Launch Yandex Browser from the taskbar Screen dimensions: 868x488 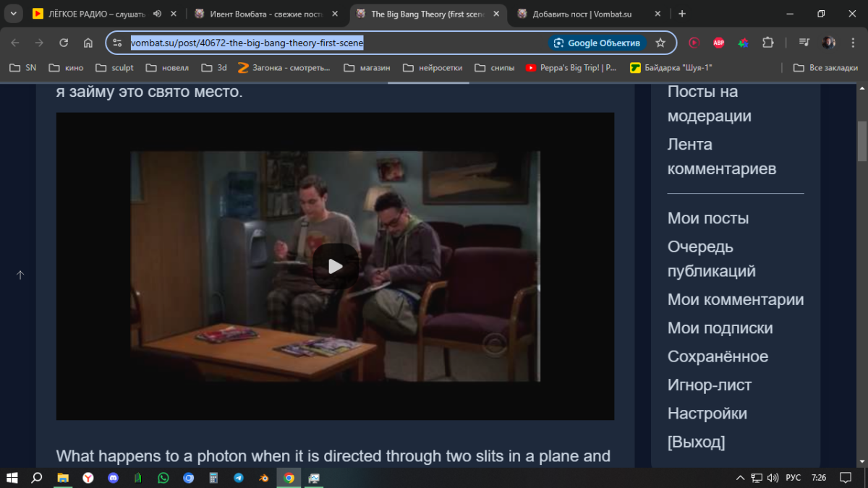pos(88,478)
